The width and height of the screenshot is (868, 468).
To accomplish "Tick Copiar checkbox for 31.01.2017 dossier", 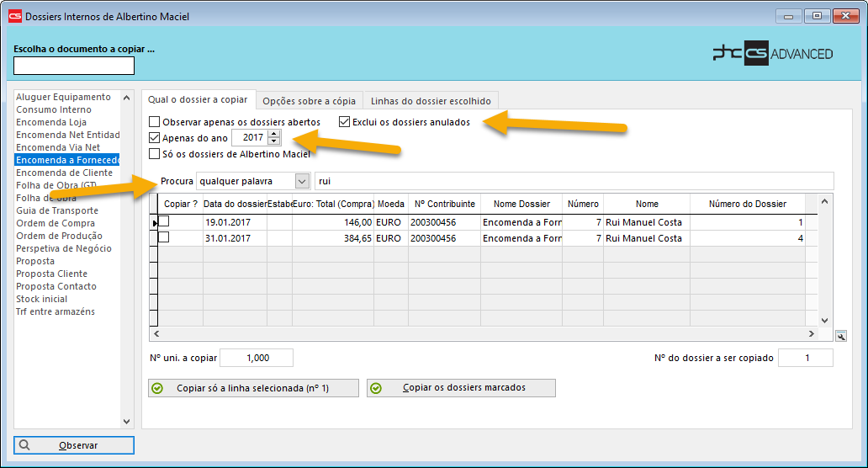I will point(164,238).
